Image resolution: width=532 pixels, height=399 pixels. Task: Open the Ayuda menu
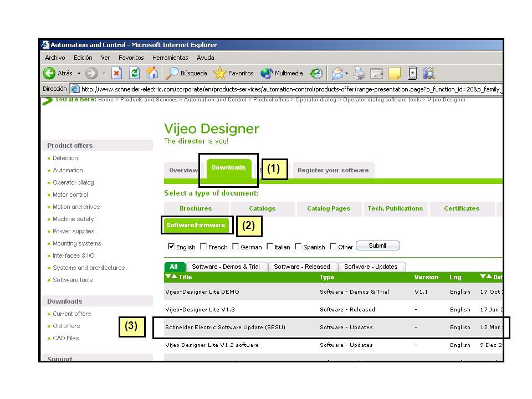pyautogui.click(x=205, y=58)
